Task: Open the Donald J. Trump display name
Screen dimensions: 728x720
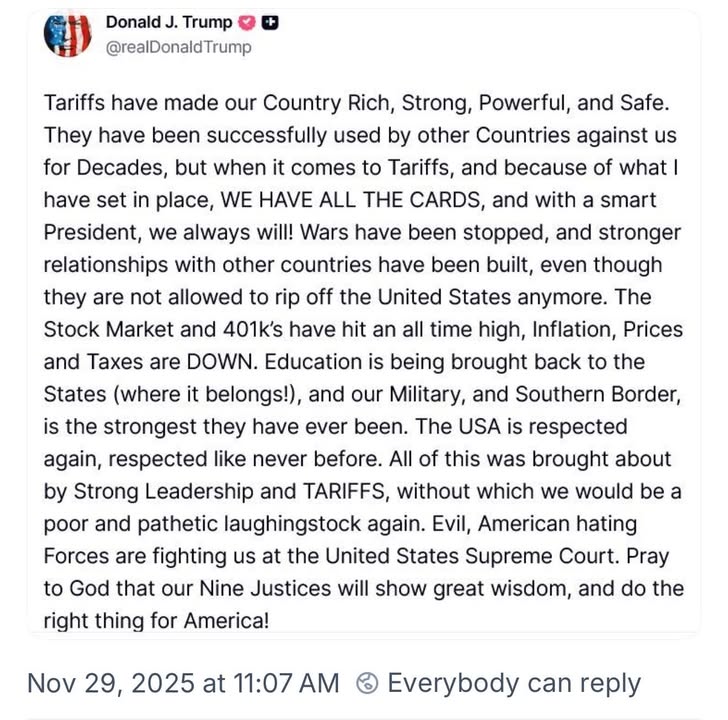Action: (168, 23)
